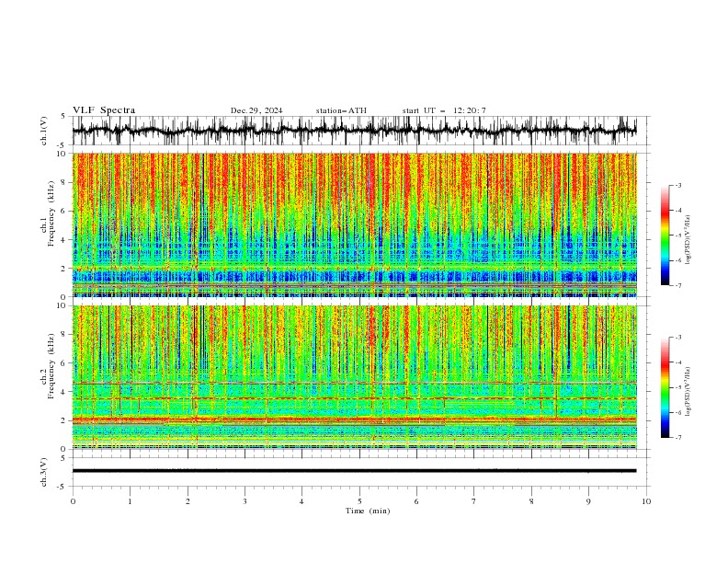The image size is (728, 563).
Task: Click the "ch.3(V)" axis label
Action: click(x=44, y=472)
